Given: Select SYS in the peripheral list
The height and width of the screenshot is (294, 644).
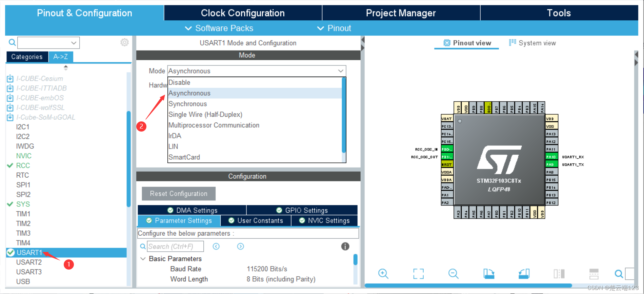Looking at the screenshot, I should [x=23, y=204].
